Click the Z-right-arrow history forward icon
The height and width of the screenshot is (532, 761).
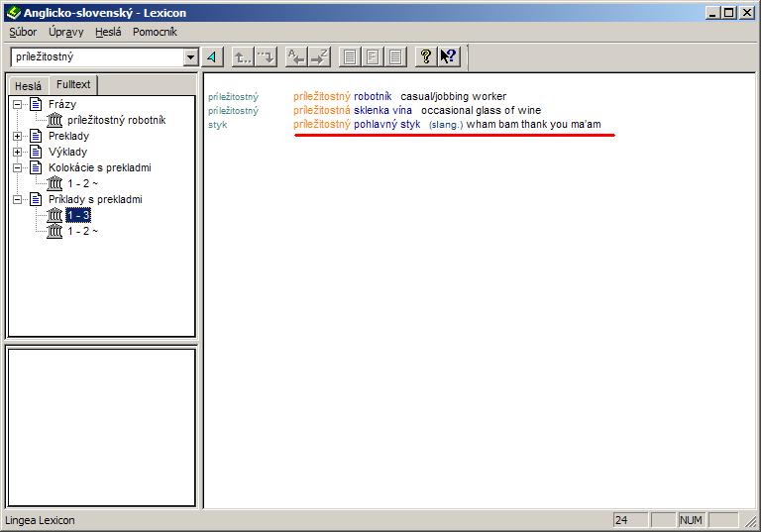coord(319,57)
